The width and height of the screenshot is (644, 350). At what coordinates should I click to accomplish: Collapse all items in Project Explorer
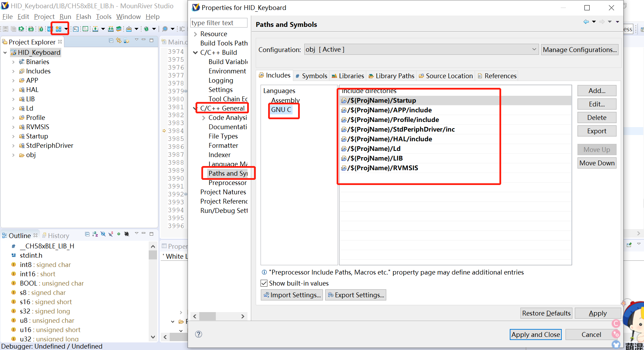[111, 41]
